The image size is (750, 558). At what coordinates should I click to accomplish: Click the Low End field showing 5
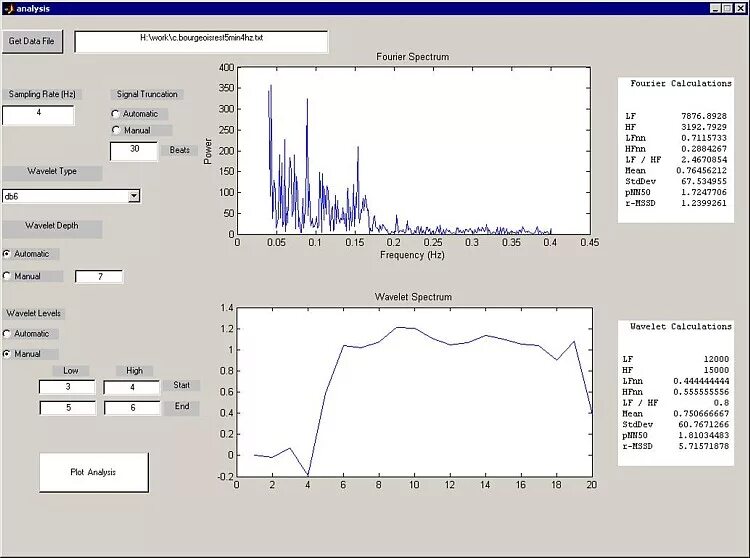point(68,408)
